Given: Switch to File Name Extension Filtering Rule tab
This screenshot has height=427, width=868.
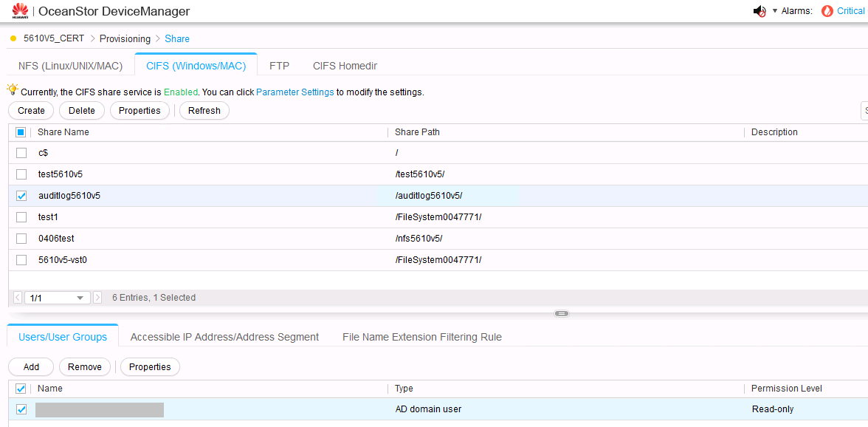Looking at the screenshot, I should pos(421,337).
